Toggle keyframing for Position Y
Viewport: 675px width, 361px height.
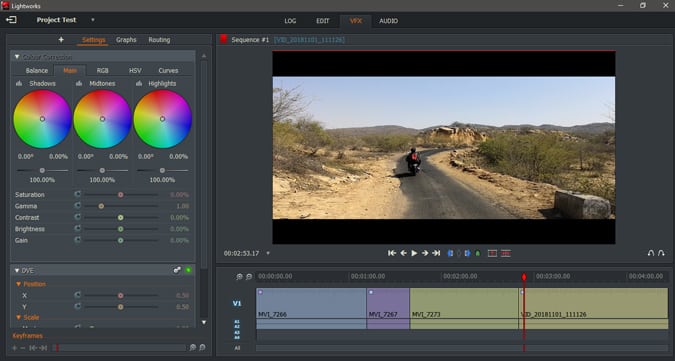click(77, 306)
